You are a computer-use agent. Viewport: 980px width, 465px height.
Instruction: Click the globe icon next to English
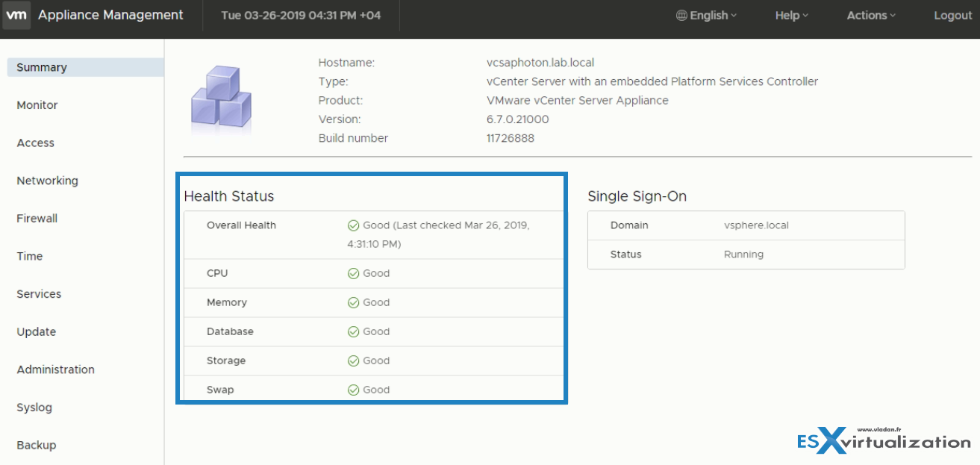point(680,15)
